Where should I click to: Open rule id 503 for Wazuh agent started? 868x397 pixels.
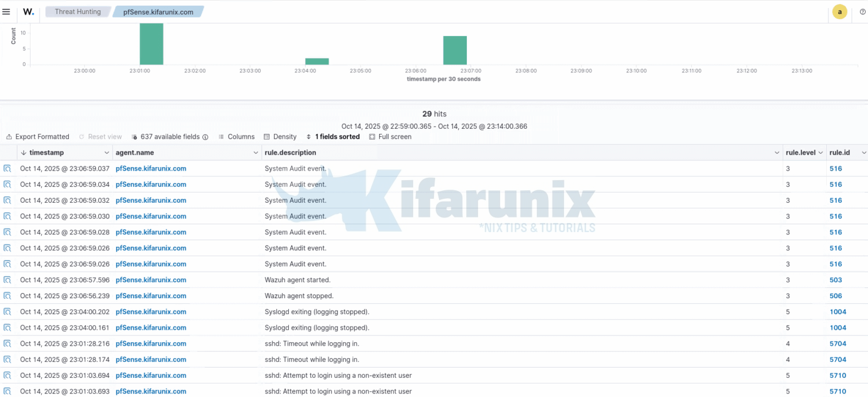coord(835,280)
